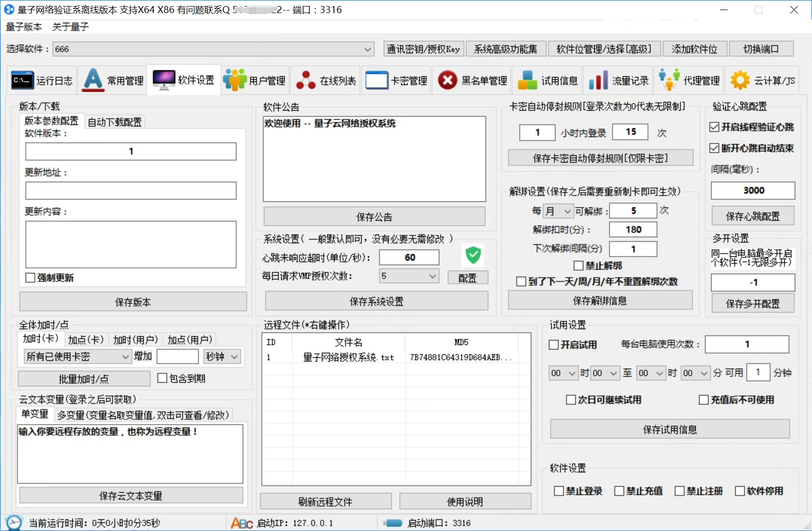This screenshot has width=812, height=531.
Task: Click the clock icon in status bar
Action: coord(14,522)
